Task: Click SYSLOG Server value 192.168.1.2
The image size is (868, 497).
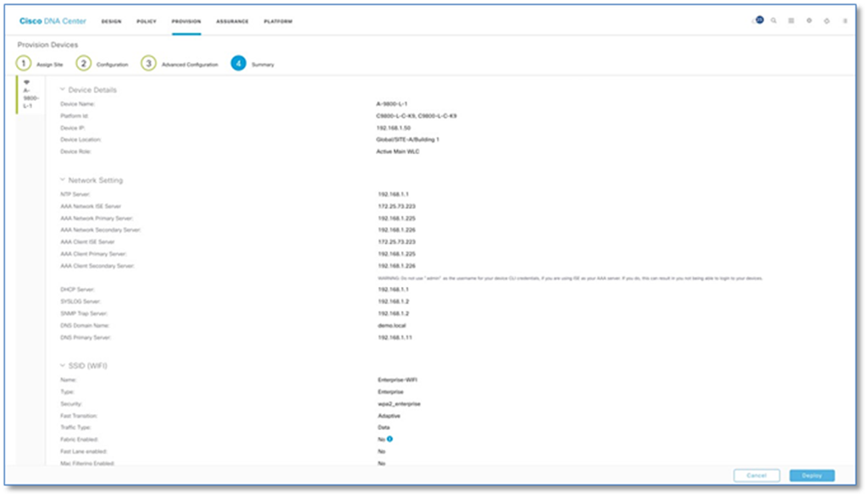Action: (x=393, y=301)
